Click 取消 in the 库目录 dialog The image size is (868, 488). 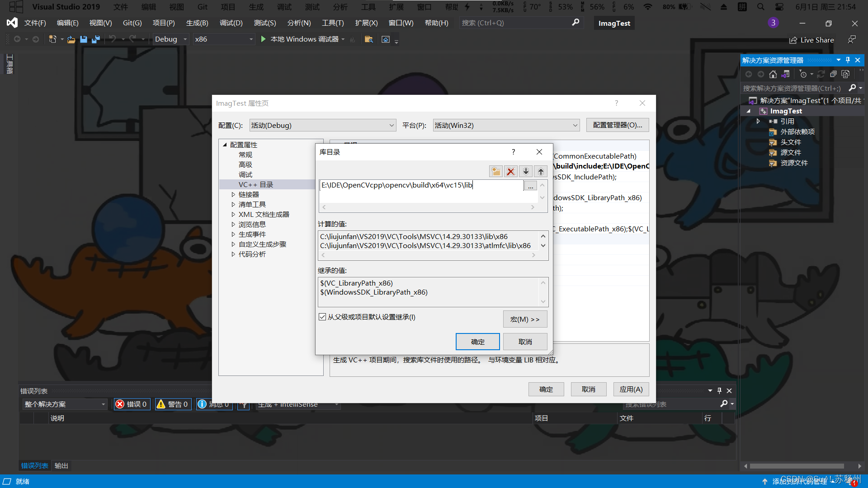[x=525, y=342]
